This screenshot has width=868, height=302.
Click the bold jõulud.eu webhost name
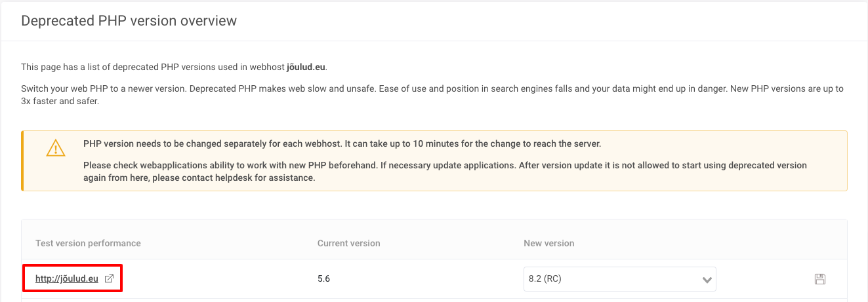coord(306,67)
